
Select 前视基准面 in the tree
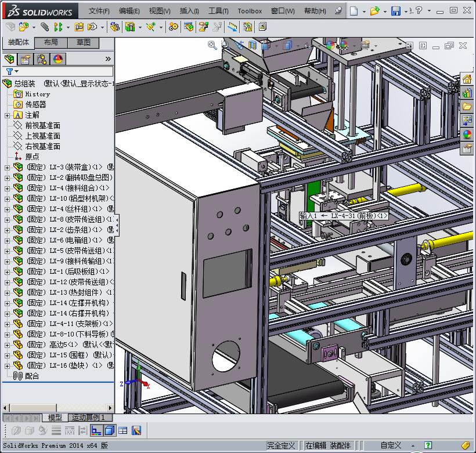pos(42,125)
